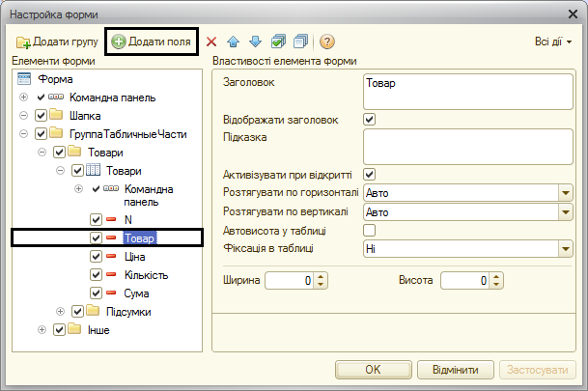Click the Заголовок text field

pyautogui.click(x=468, y=92)
